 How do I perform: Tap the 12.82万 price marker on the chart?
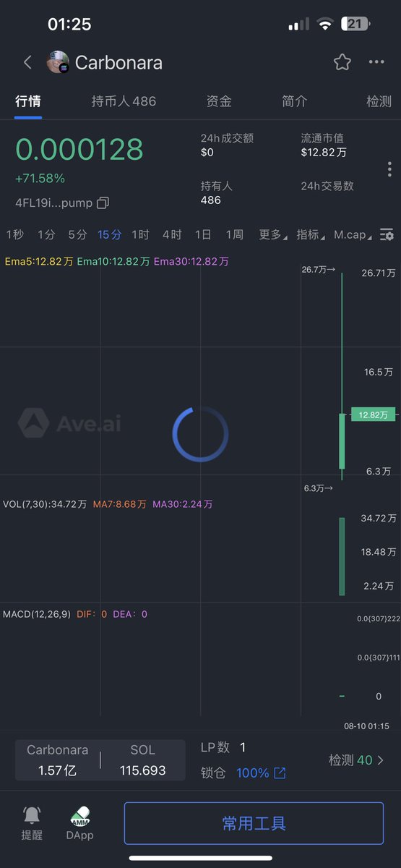point(373,414)
